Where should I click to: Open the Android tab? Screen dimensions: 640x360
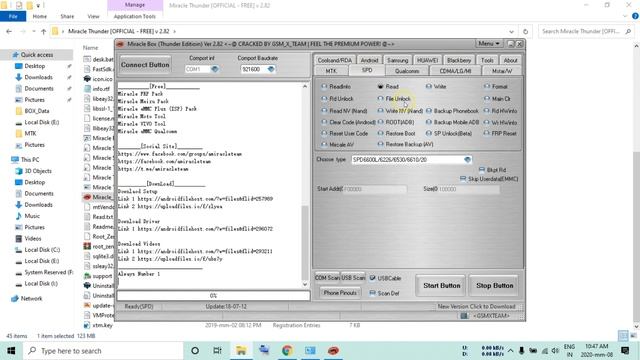click(369, 60)
